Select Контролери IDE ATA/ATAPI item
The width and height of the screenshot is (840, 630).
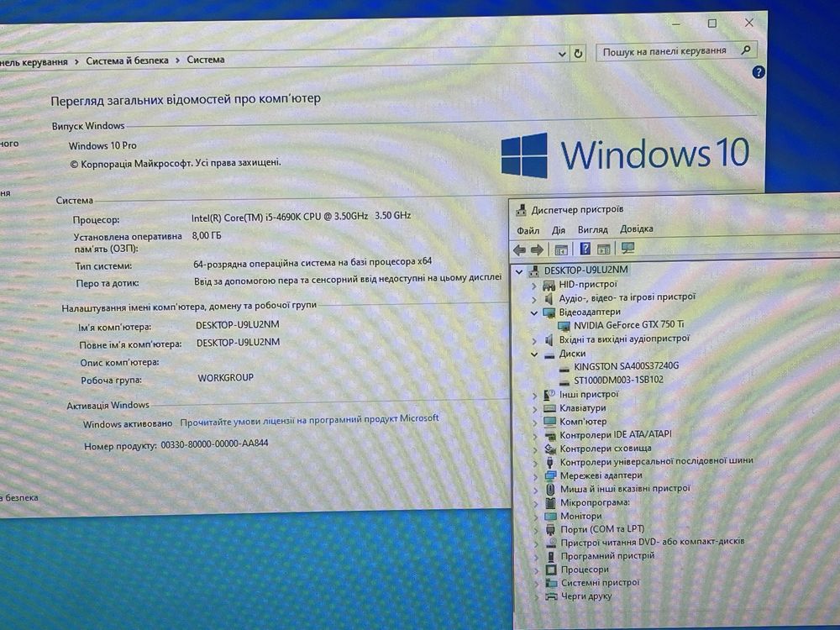pyautogui.click(x=615, y=434)
